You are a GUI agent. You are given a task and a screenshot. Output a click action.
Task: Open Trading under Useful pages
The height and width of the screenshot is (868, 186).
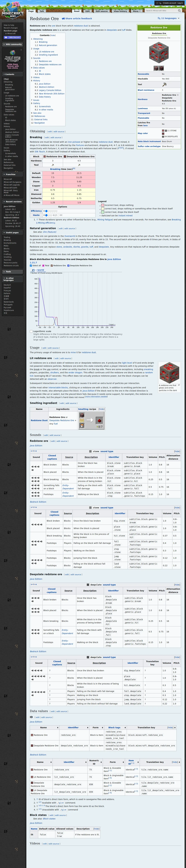click(x=7, y=237)
